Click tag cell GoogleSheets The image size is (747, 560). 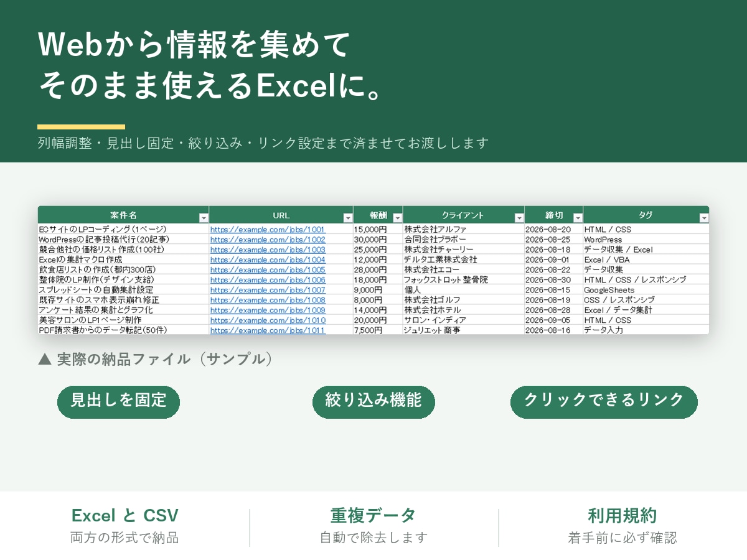pos(646,290)
